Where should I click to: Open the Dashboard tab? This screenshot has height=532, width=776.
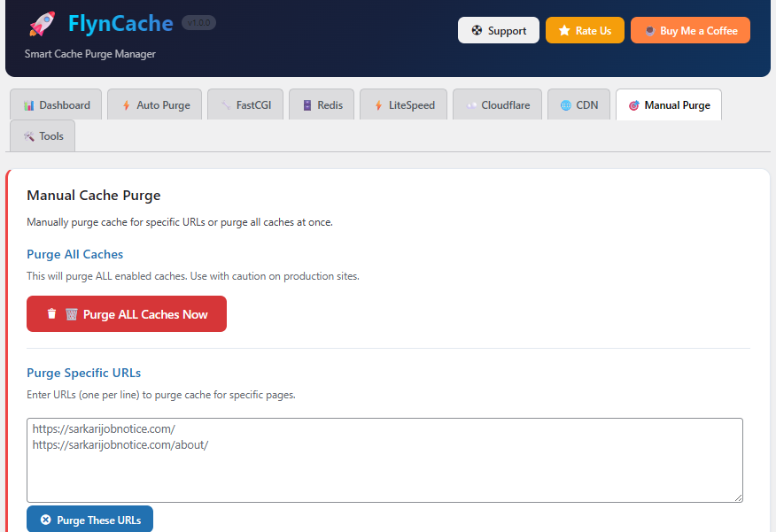[56, 104]
